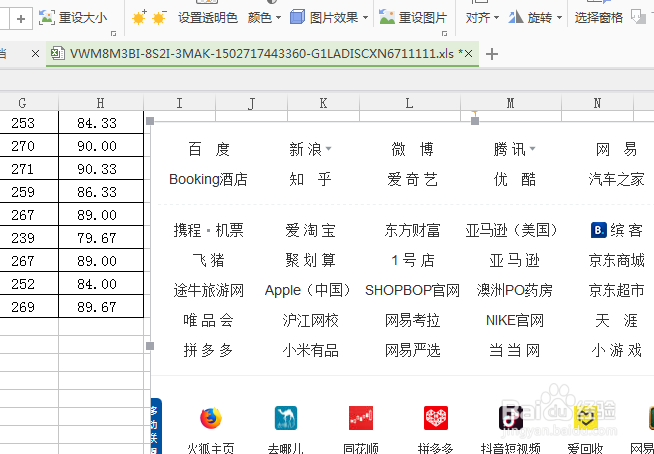The image size is (654, 454).
Task: Increase brightness with the sun plus icon
Action: (139, 18)
